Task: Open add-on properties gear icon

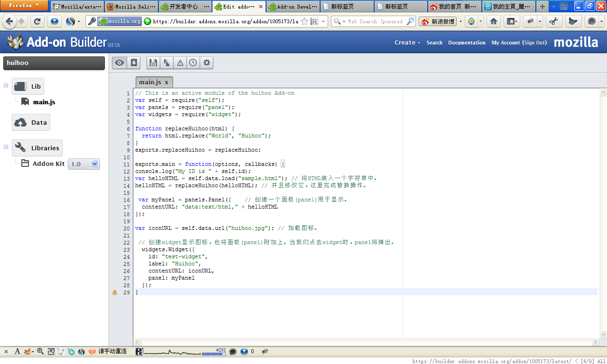Action: click(206, 63)
